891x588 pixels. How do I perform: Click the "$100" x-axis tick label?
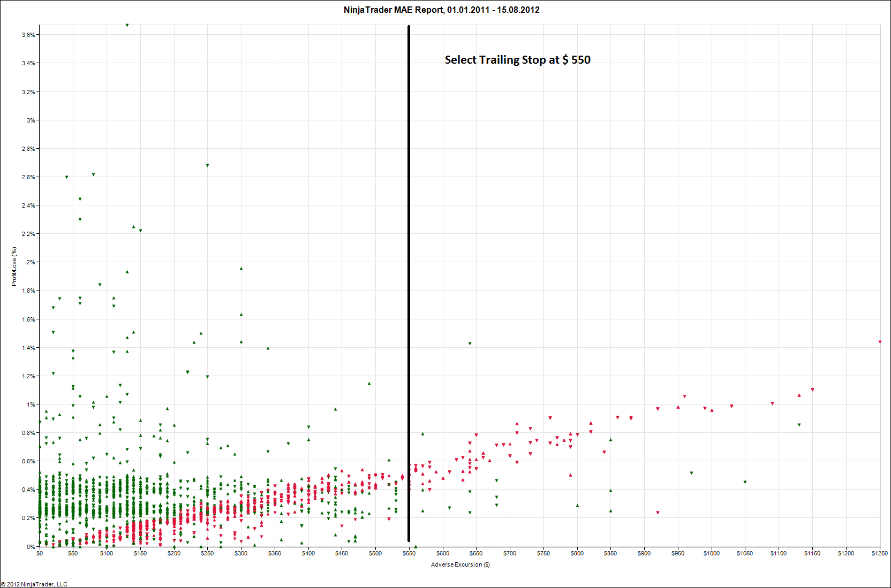pyautogui.click(x=107, y=553)
